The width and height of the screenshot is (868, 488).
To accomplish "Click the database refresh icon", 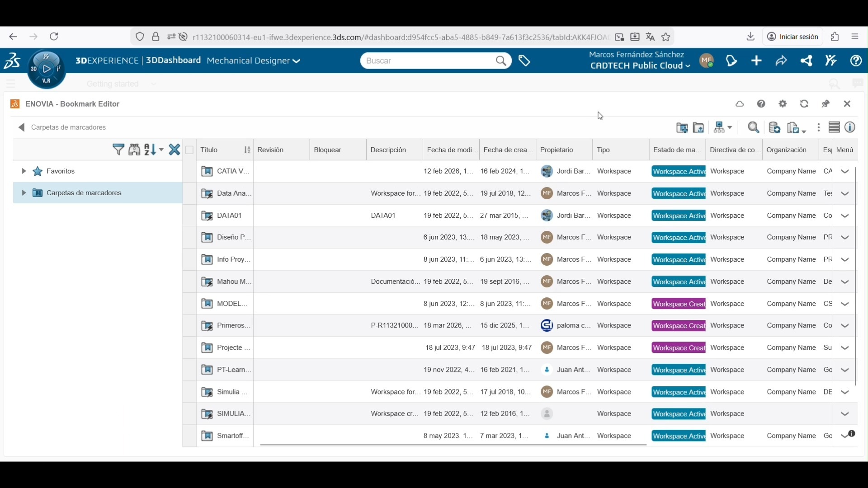I will (x=774, y=128).
